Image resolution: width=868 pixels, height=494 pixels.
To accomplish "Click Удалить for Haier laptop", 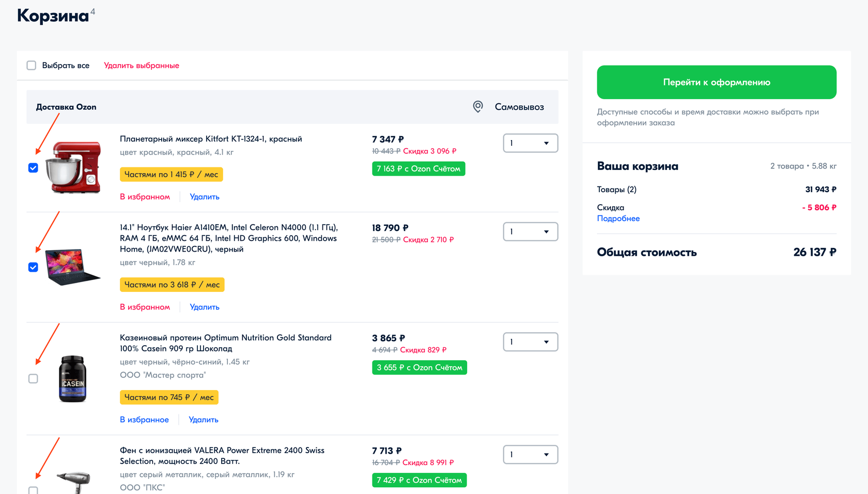I will coord(205,307).
